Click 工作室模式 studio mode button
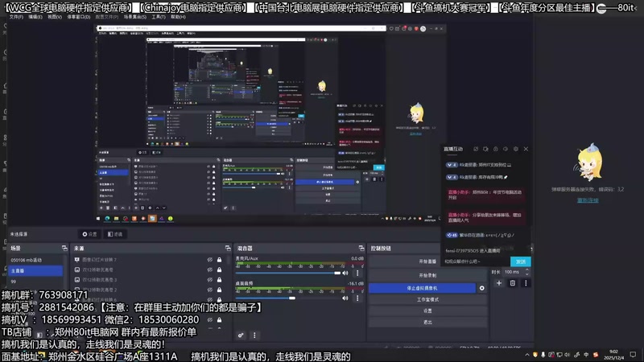 (427, 299)
